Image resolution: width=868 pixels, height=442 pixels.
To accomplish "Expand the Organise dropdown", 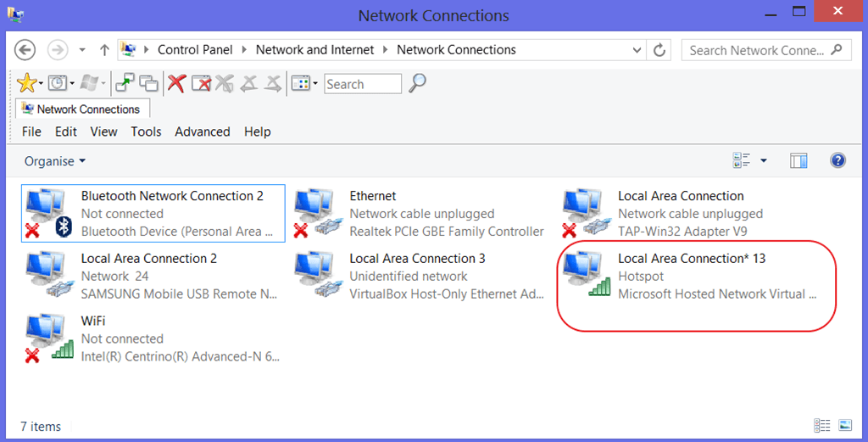I will [55, 161].
